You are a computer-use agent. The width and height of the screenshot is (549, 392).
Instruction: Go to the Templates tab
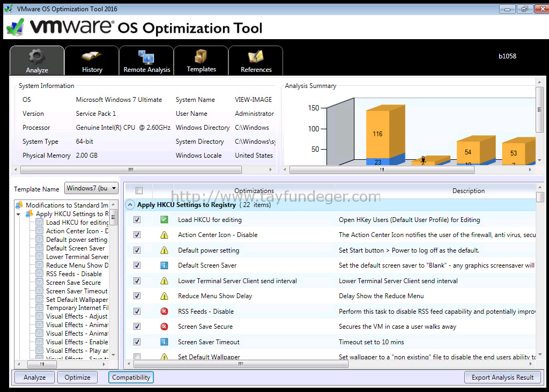tap(202, 61)
